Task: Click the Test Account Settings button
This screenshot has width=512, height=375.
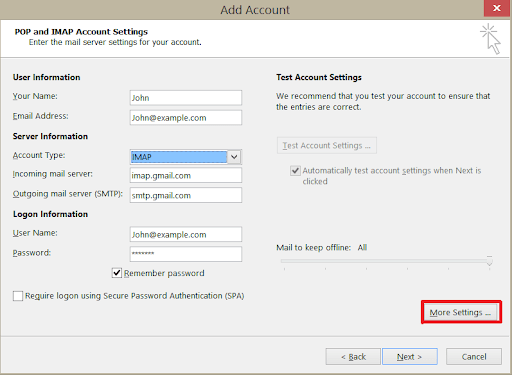Action: pyautogui.click(x=327, y=145)
